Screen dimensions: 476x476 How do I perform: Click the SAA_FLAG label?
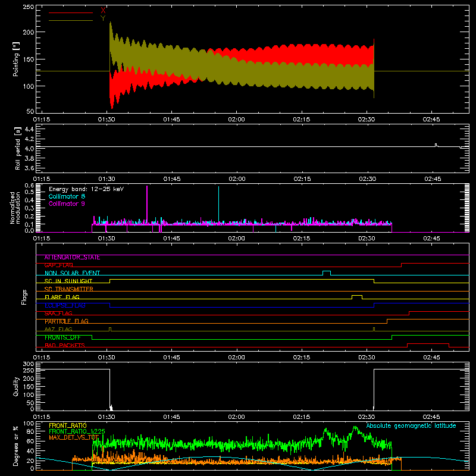58,314
